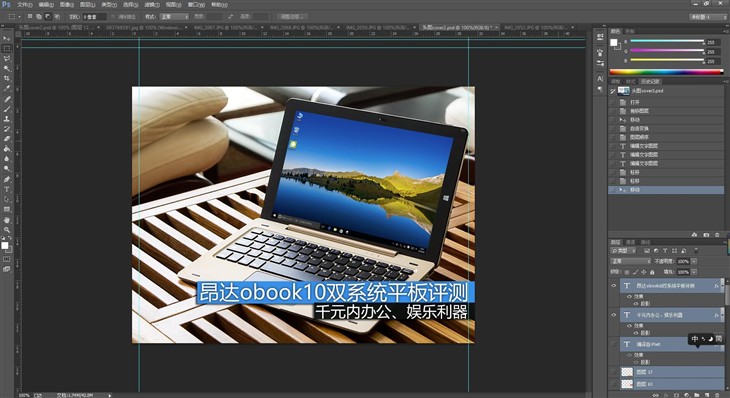Open the 图像 (Image) menu
Image resolution: width=730 pixels, height=398 pixels.
pyautogui.click(x=67, y=5)
